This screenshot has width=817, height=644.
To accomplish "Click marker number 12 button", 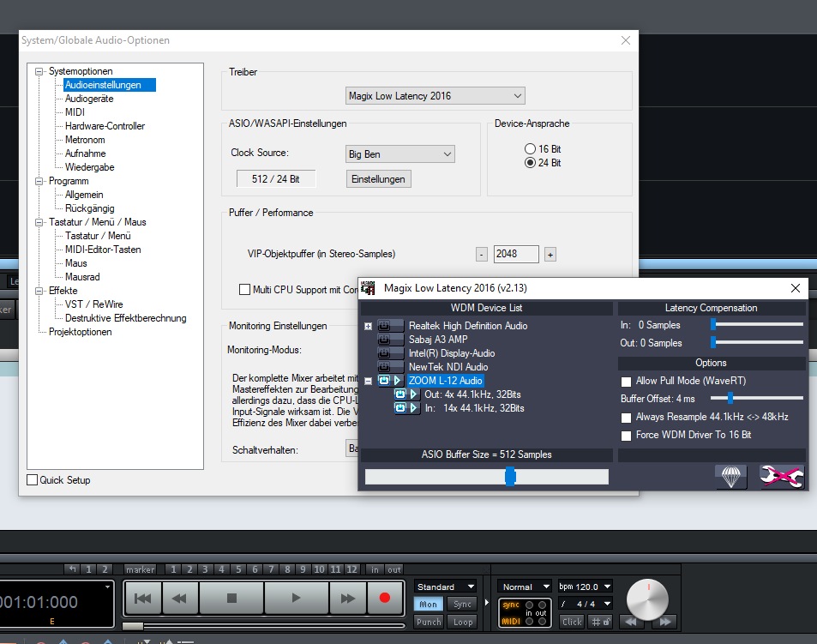I will [x=352, y=569].
